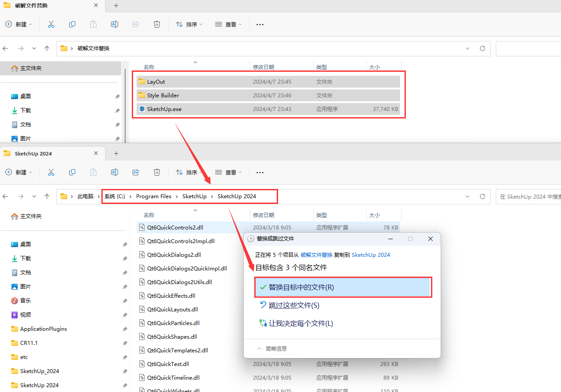Close the 替换或跳过文件 dialog
Viewport: 561px width, 392px height.
point(431,239)
